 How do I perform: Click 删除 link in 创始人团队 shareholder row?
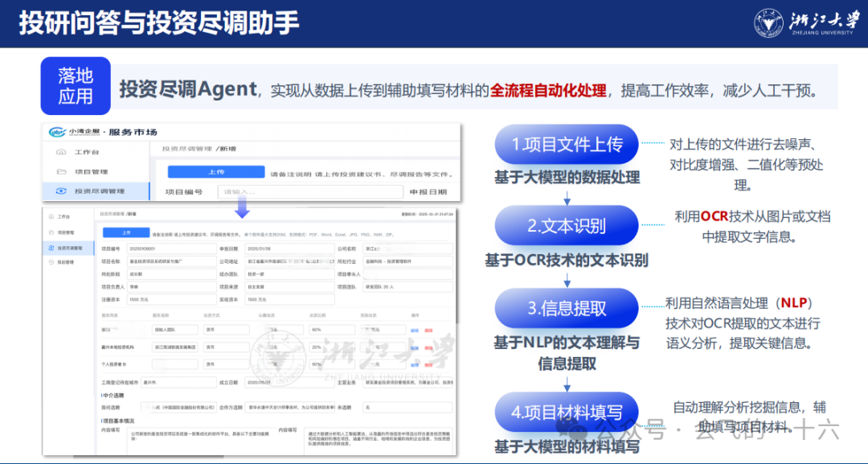coord(428,330)
